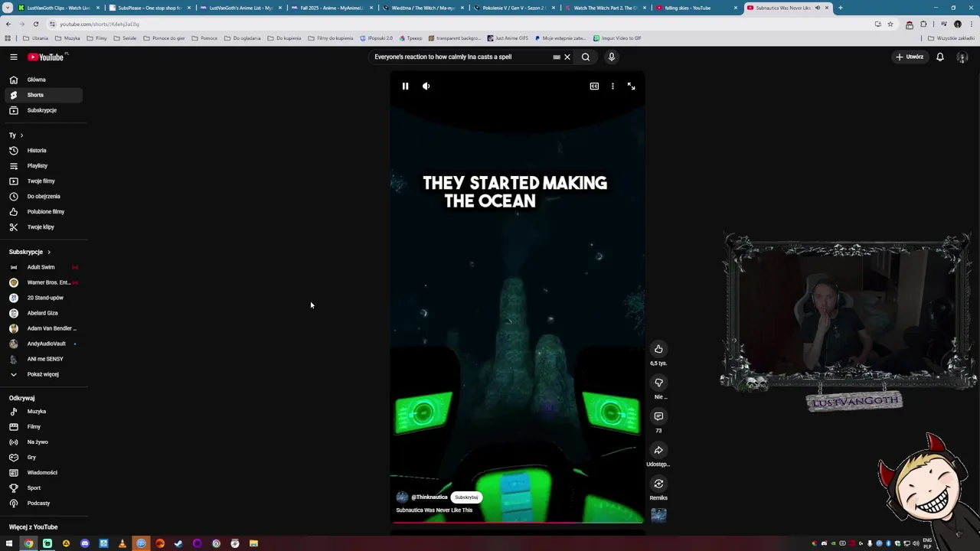This screenshot has height=551, width=980.
Task: Like the Short with thumbs up
Action: click(658, 349)
